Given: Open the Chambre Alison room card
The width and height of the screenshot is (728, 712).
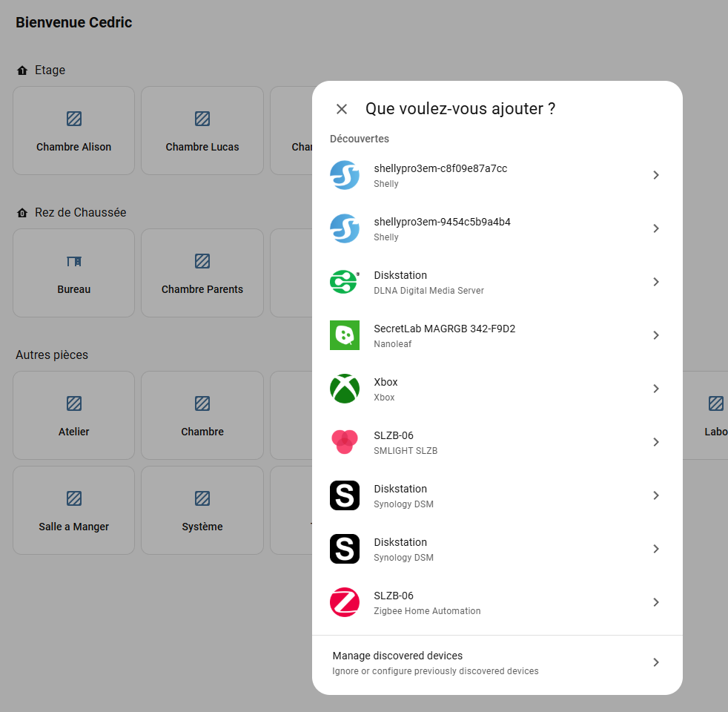Looking at the screenshot, I should coord(74,131).
